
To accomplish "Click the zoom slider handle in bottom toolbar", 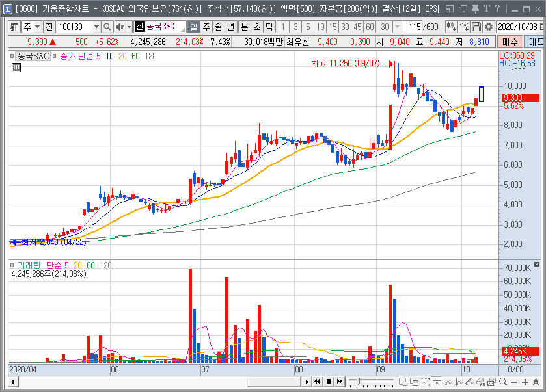I will [359, 380].
